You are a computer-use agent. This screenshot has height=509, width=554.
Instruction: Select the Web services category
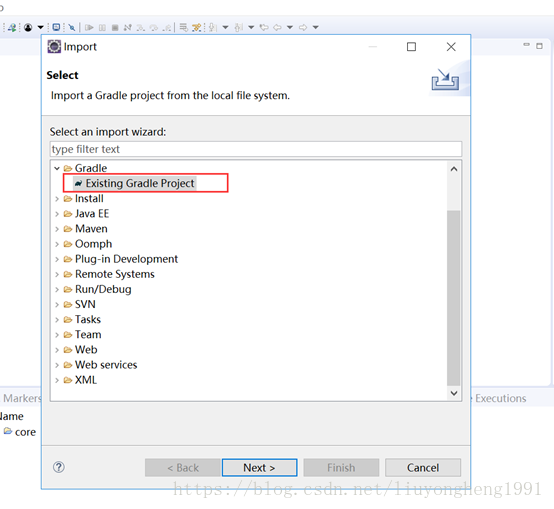tap(106, 365)
